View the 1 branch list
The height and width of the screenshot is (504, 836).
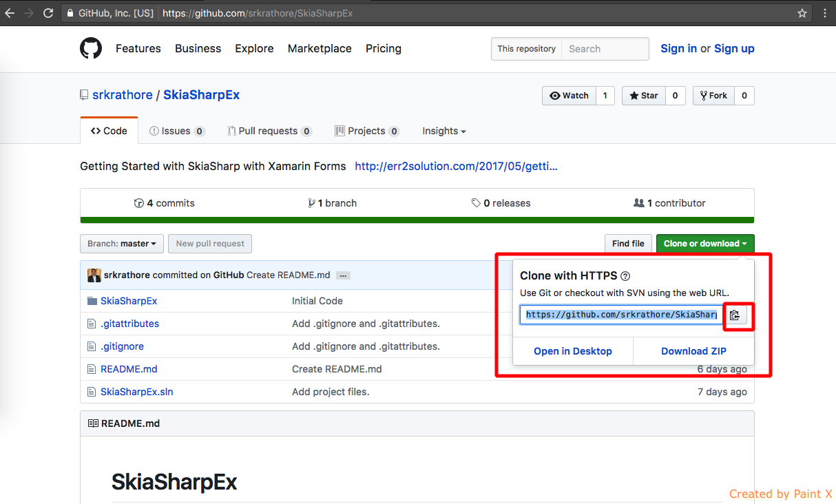(333, 203)
